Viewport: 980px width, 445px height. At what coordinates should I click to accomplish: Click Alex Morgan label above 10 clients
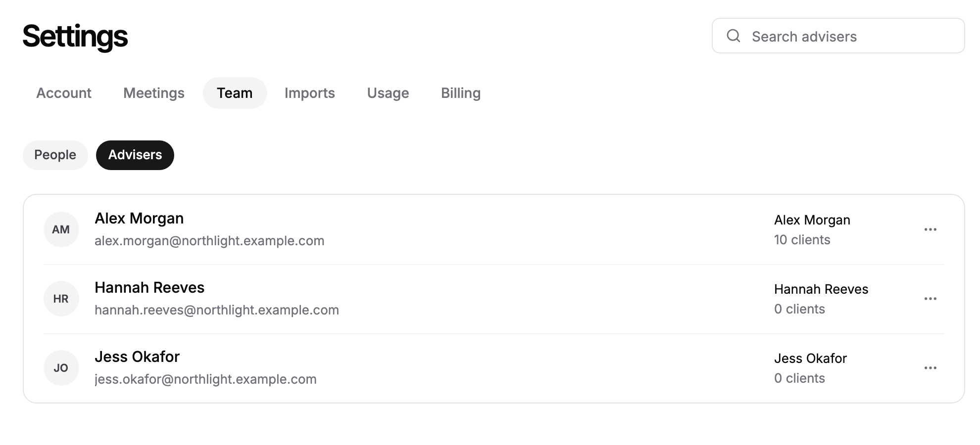click(x=812, y=220)
